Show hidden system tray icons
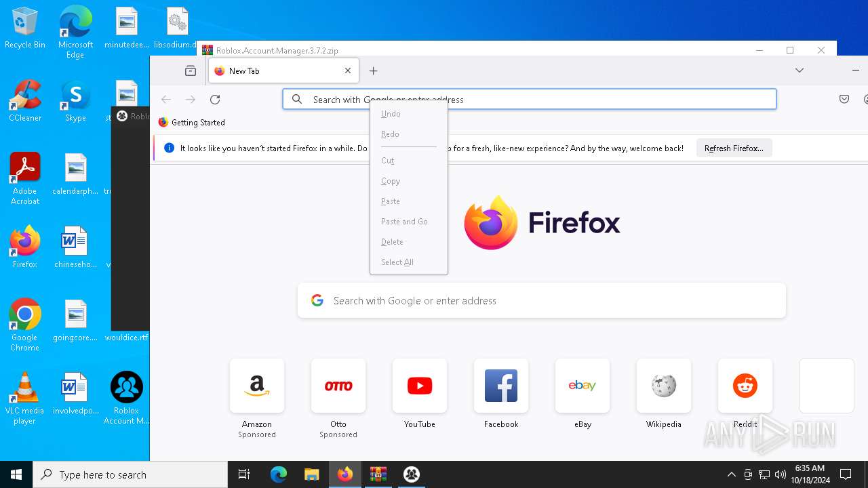This screenshot has height=488, width=868. coord(731,474)
